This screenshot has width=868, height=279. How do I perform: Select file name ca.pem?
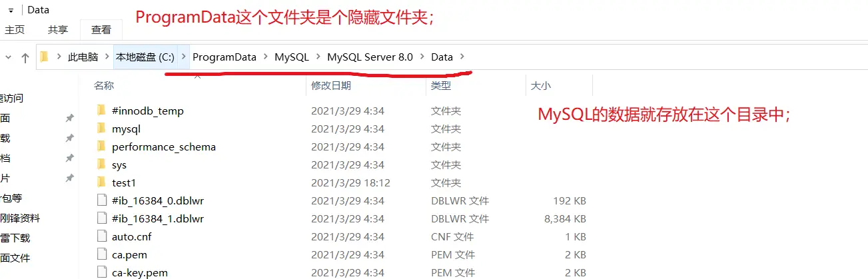click(x=130, y=254)
